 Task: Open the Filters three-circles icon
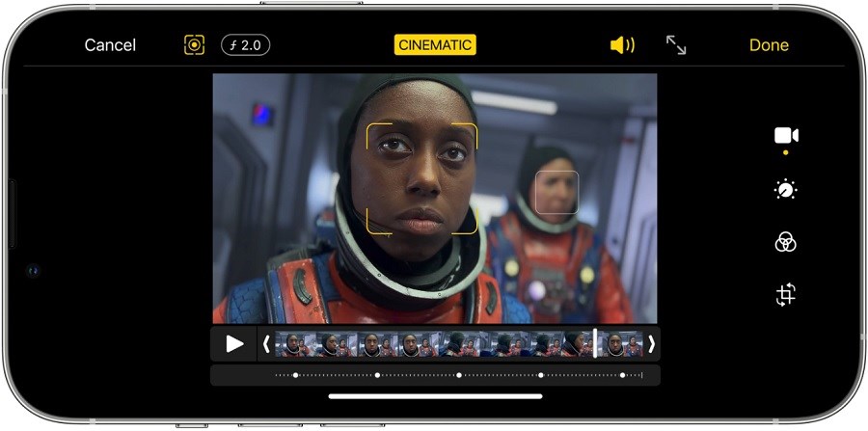point(785,242)
